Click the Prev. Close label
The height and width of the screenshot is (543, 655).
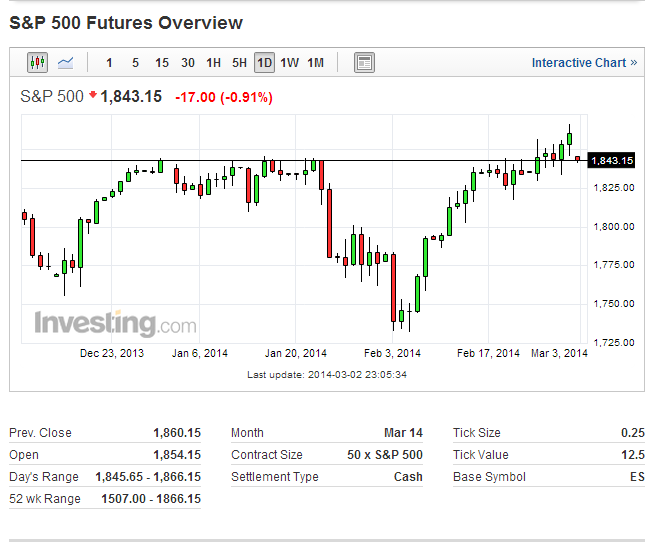(40, 433)
